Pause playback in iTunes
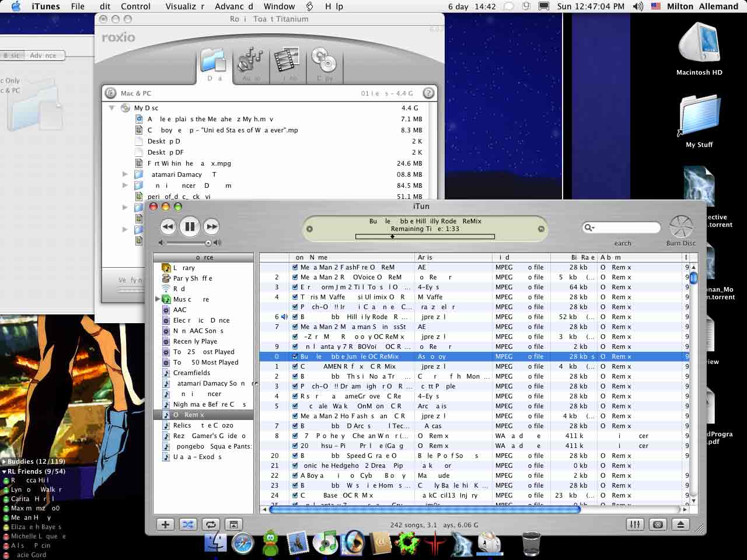 (x=190, y=226)
